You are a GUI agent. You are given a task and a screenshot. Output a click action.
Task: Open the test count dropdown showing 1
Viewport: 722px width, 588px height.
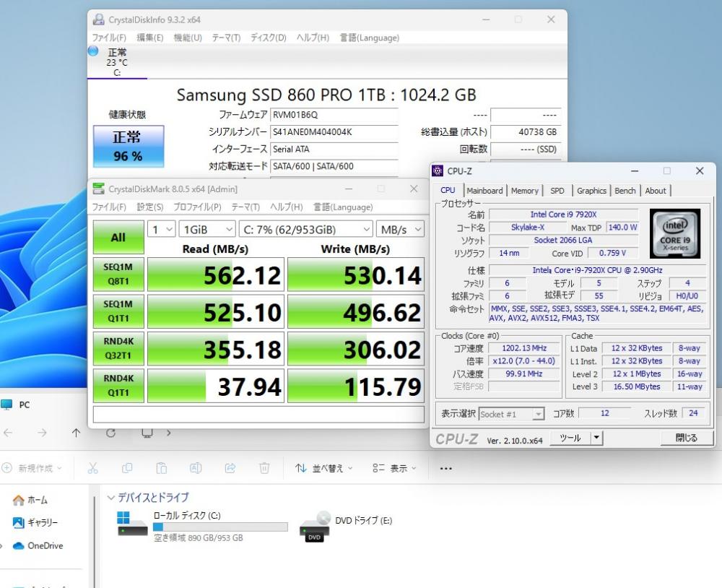(161, 229)
